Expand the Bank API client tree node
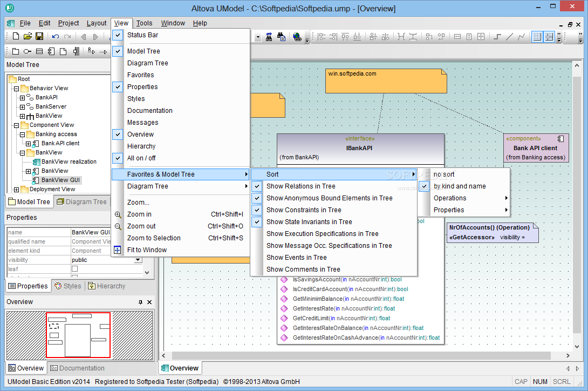588x391 pixels. click(29, 144)
